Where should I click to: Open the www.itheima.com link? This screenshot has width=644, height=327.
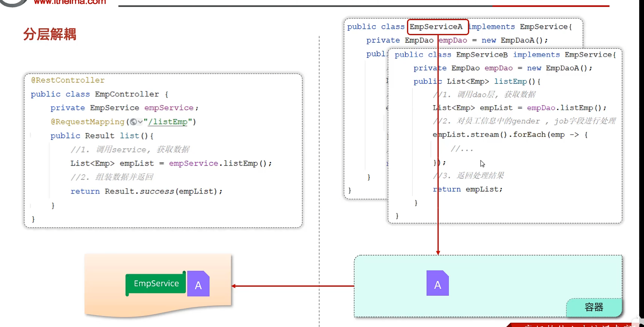point(70,2)
